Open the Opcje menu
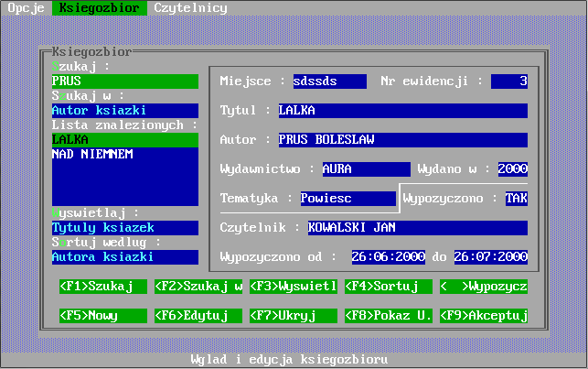 [26, 7]
